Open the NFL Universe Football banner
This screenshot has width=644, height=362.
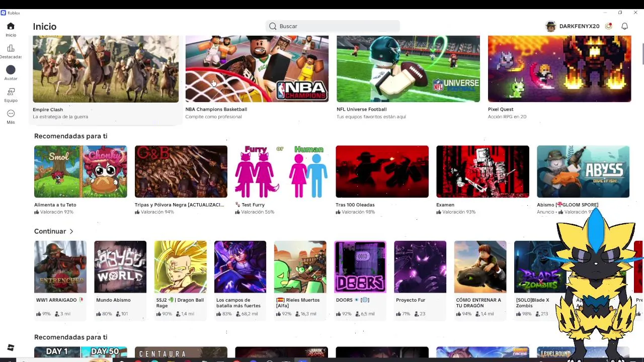coord(408,69)
